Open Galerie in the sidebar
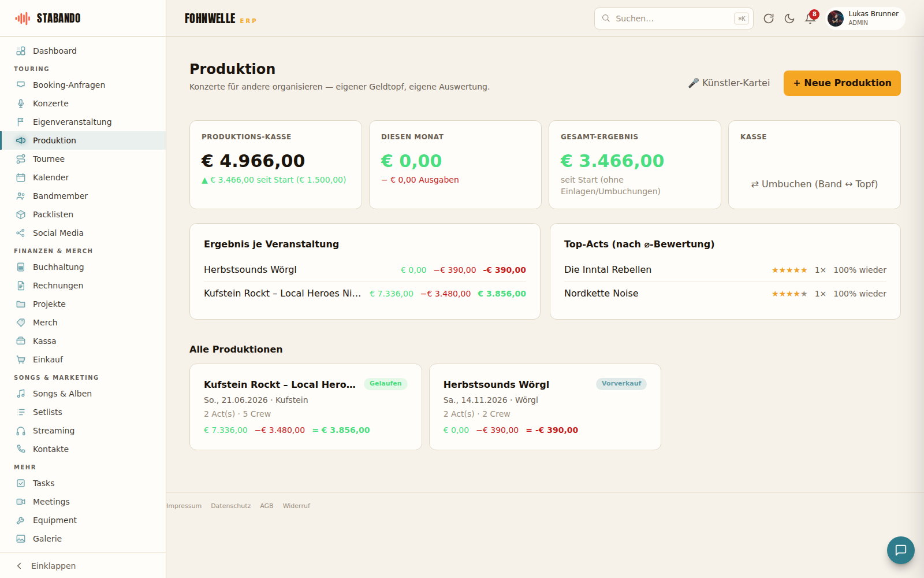This screenshot has height=578, width=924. (83, 539)
